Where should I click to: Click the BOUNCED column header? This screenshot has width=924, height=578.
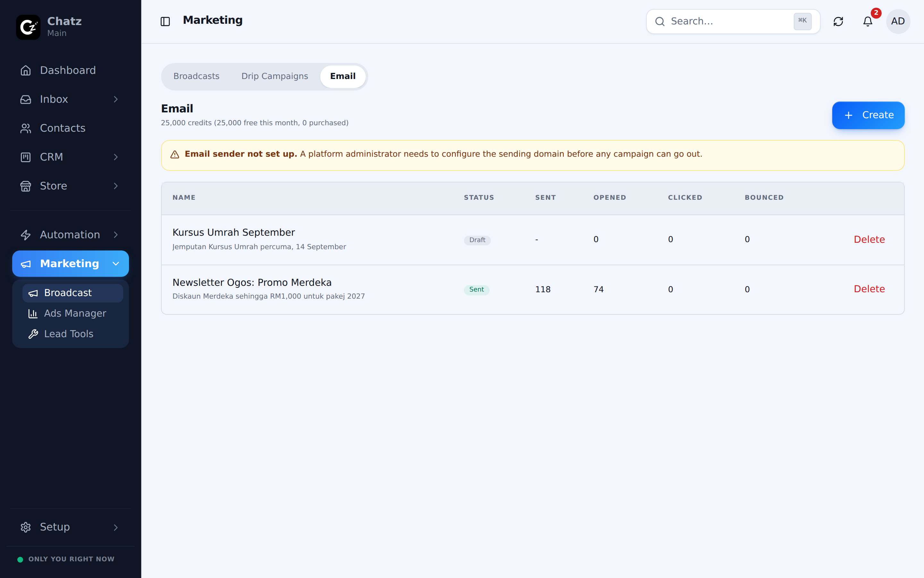[x=764, y=197]
